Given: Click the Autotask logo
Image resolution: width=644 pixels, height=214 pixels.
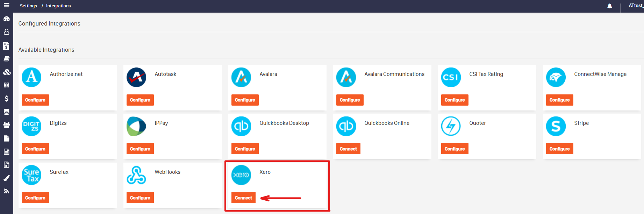Looking at the screenshot, I should pyautogui.click(x=136, y=77).
